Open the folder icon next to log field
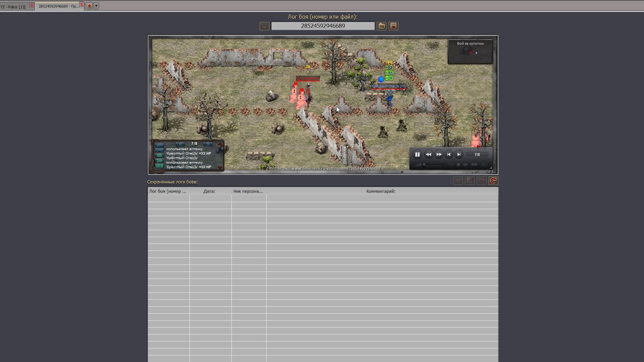 point(382,26)
